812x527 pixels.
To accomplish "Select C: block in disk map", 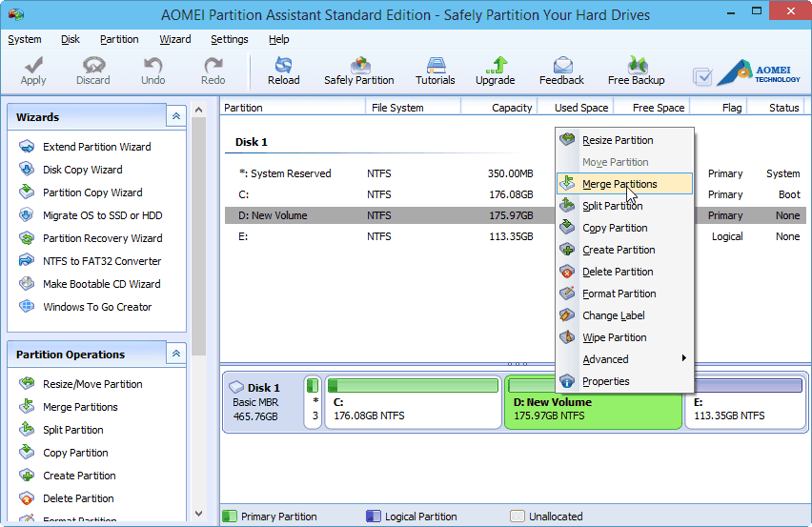I will (414, 402).
